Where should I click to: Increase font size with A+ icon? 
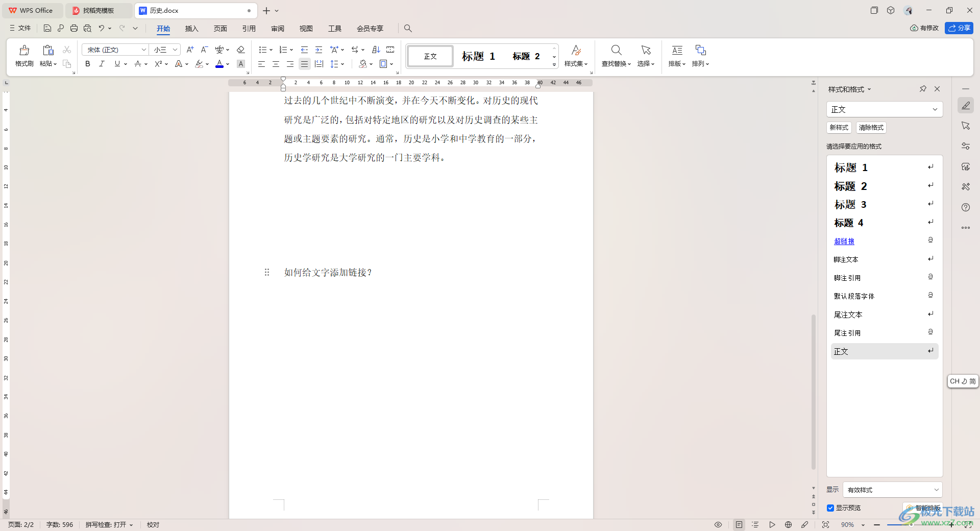tap(190, 50)
